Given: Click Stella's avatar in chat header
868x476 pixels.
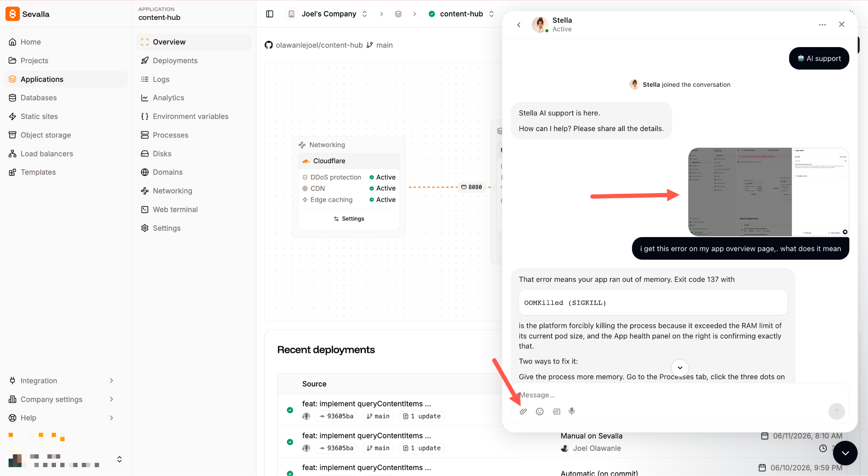Looking at the screenshot, I should pyautogui.click(x=540, y=25).
